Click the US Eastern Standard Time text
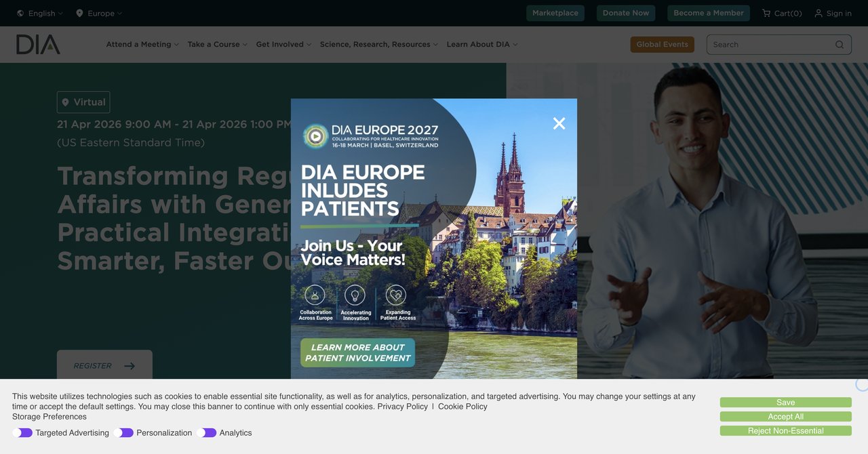The image size is (868, 454). click(x=131, y=143)
